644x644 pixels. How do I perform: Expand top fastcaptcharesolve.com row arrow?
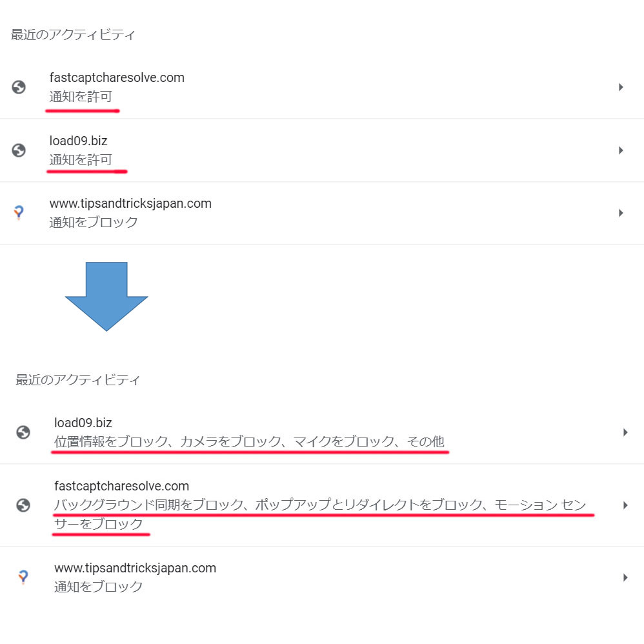[621, 87]
